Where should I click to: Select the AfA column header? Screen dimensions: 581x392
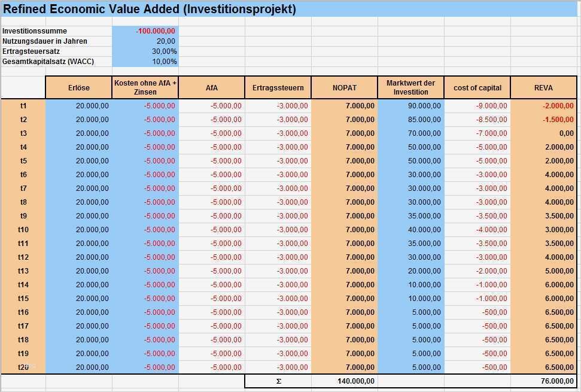click(211, 87)
